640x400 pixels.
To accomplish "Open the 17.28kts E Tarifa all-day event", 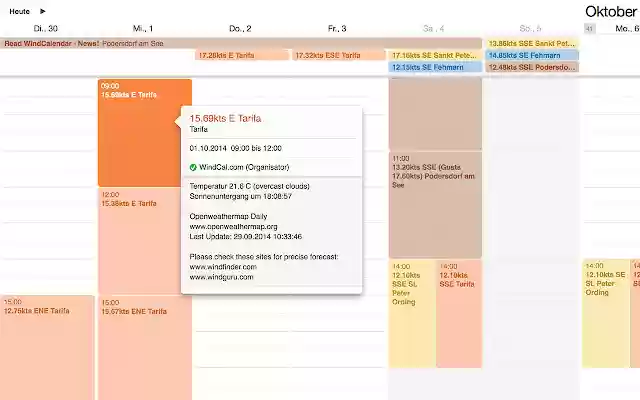I will tap(242, 55).
